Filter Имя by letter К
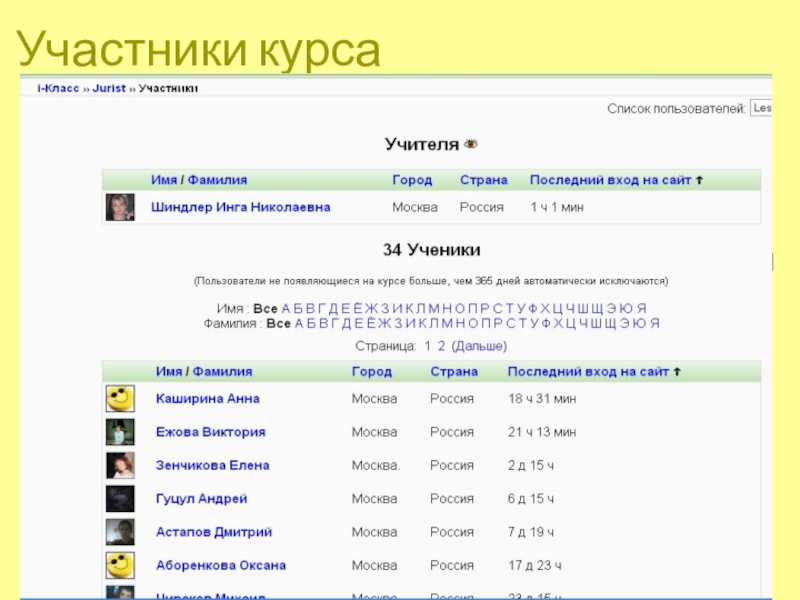 pos(410,309)
